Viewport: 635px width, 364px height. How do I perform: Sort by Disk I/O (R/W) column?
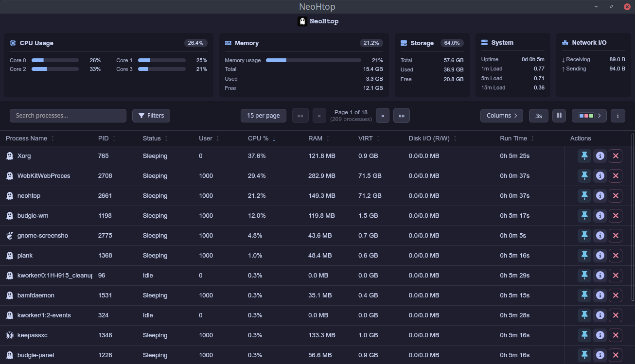[x=433, y=139]
